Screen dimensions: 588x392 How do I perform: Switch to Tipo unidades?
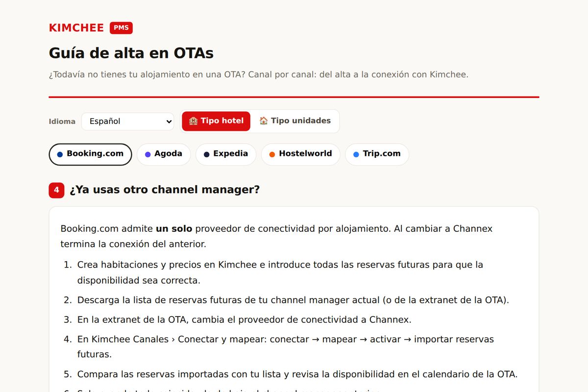click(295, 121)
